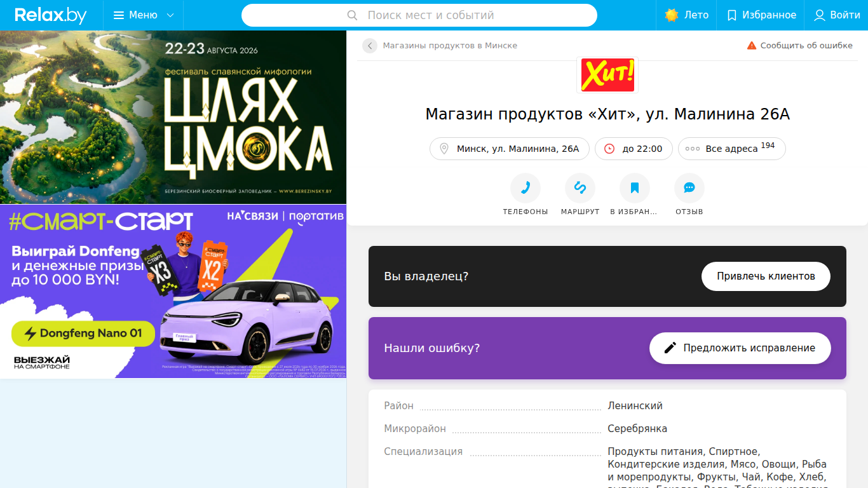This screenshot has height=488, width=868.
Task: Click the red clock icon
Action: click(609, 149)
